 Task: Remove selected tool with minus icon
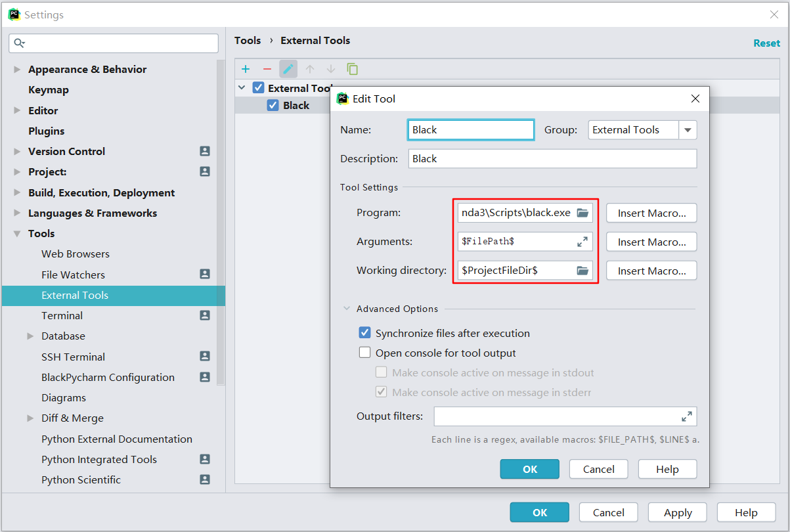(x=267, y=69)
